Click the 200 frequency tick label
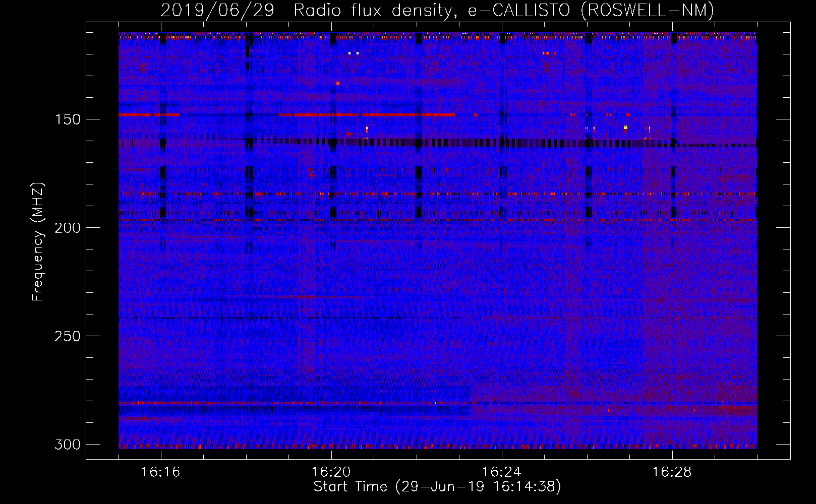The image size is (816, 504). tap(68, 228)
